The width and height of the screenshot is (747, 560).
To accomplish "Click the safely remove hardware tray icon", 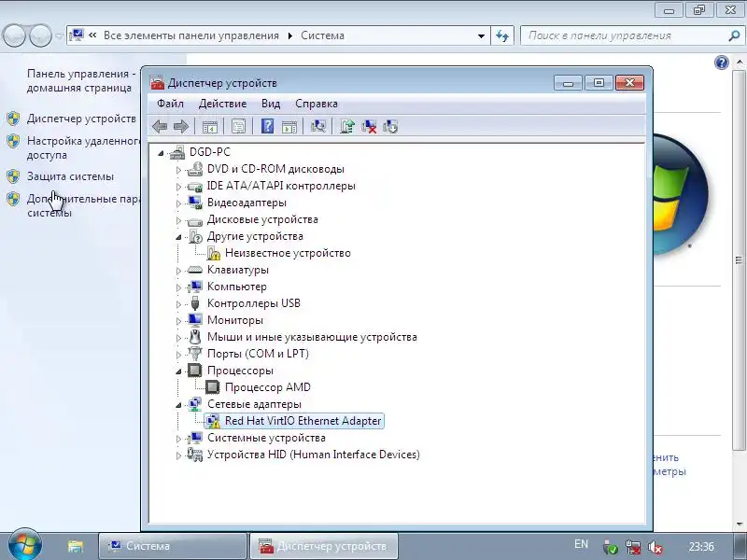I will [x=611, y=547].
